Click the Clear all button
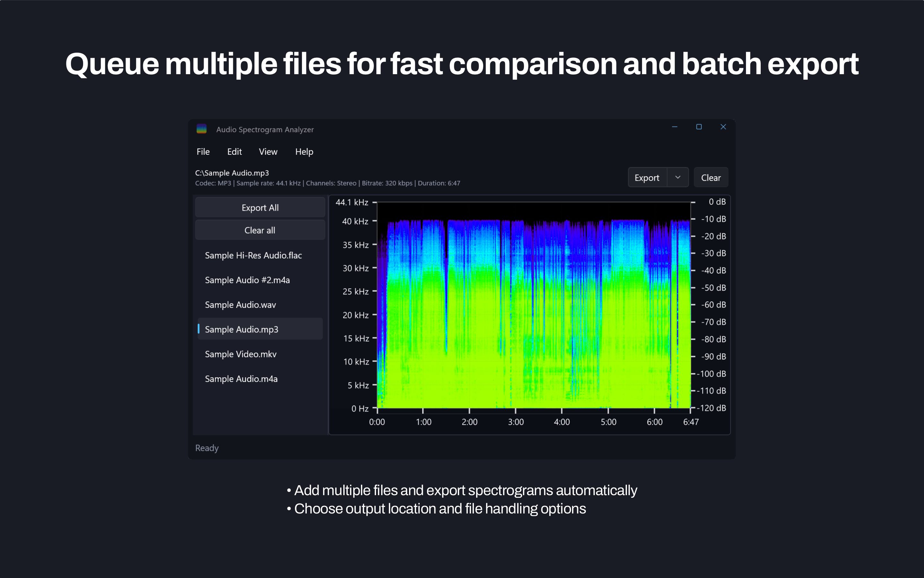 pos(260,230)
